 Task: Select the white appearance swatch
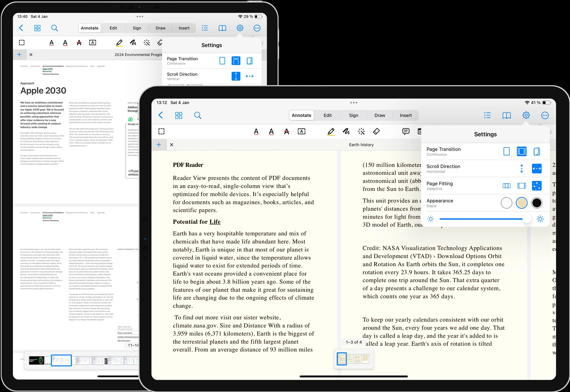coord(506,203)
